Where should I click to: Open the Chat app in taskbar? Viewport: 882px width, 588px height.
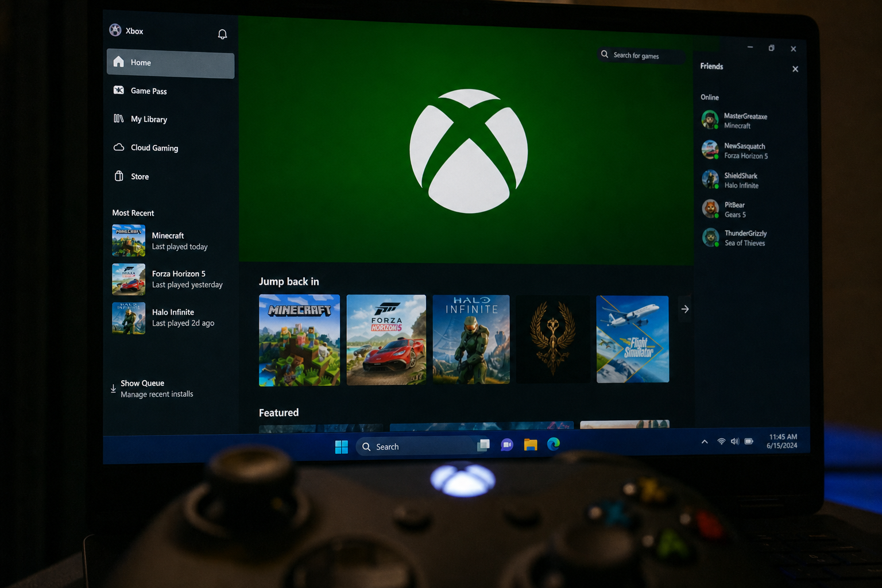(507, 444)
